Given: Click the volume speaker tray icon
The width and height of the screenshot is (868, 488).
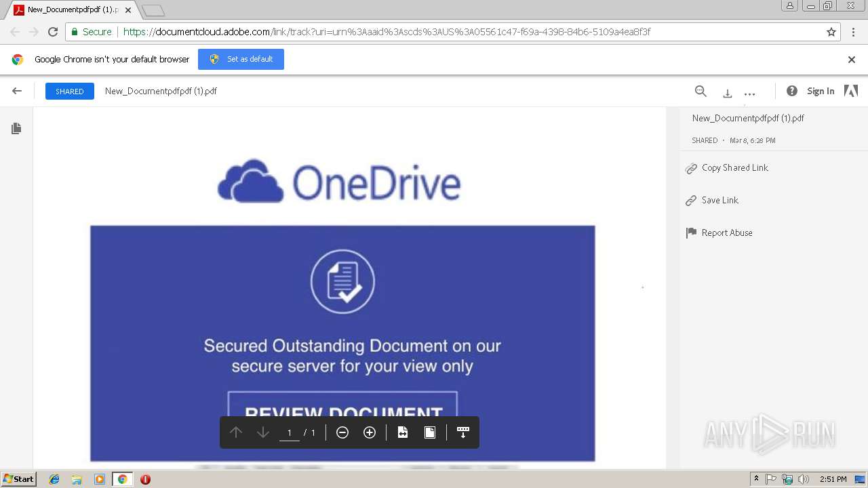Looking at the screenshot, I should [804, 479].
